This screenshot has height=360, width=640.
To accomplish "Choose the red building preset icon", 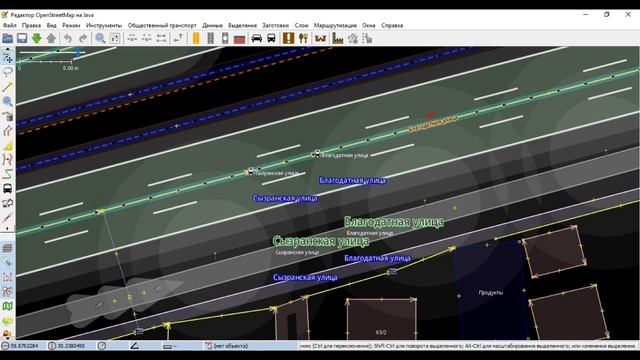I will point(240,38).
